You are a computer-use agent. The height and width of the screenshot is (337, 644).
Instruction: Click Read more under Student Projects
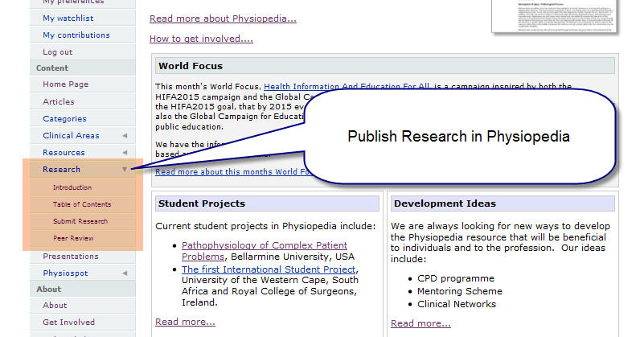coord(185,322)
